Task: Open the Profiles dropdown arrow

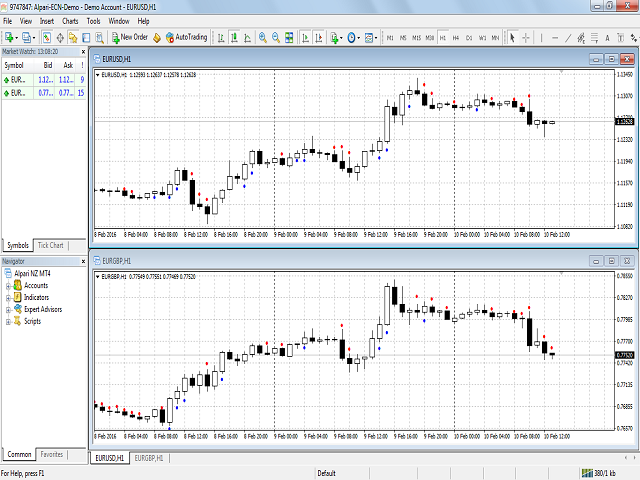Action: pos(34,38)
